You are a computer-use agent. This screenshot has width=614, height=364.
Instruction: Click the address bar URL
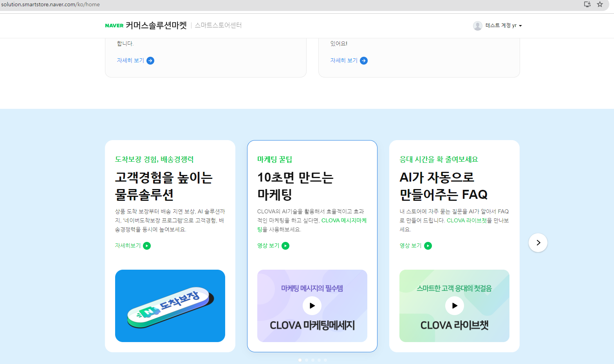coord(51,5)
